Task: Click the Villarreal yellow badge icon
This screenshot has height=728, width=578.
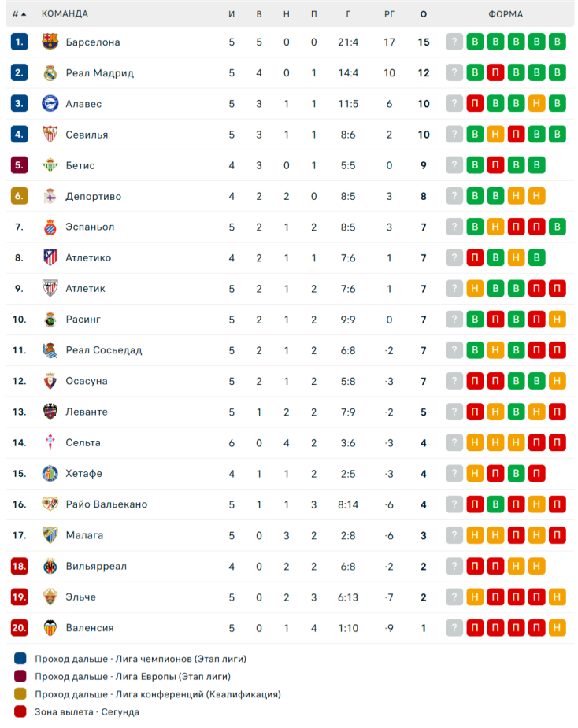Action: click(x=50, y=566)
